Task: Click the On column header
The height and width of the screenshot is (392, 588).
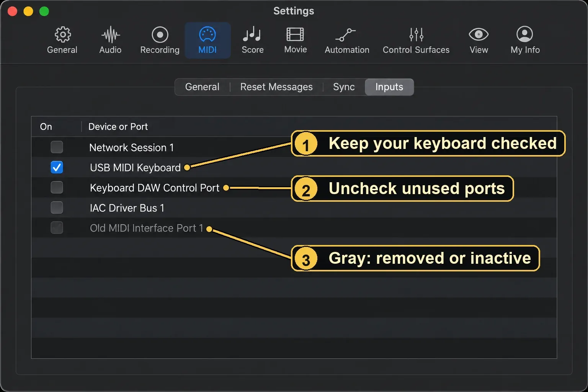Action: point(46,127)
